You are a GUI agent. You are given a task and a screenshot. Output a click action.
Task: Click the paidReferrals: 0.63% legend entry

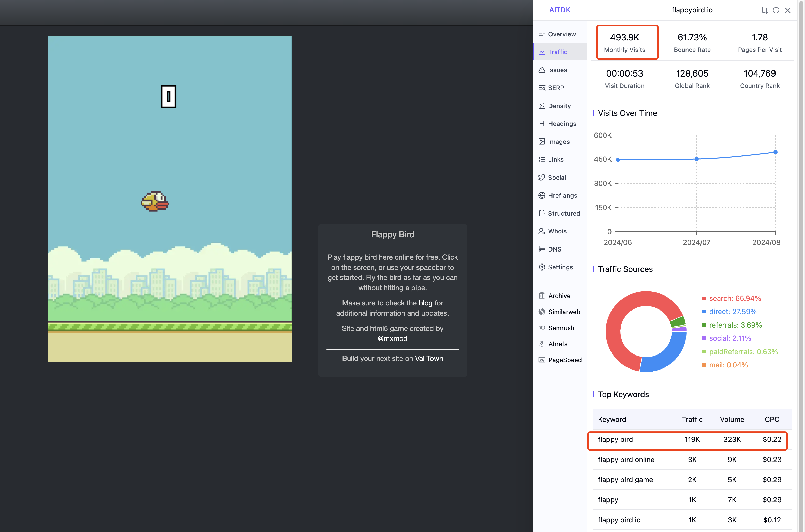point(740,352)
